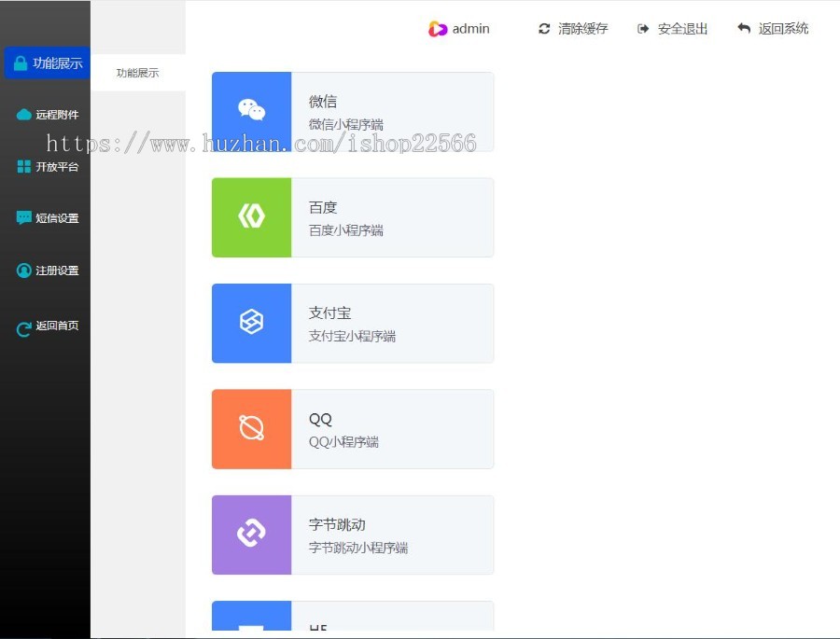Screen dimensions: 840x639
Task: Open the 百度 card title
Action: [323, 207]
